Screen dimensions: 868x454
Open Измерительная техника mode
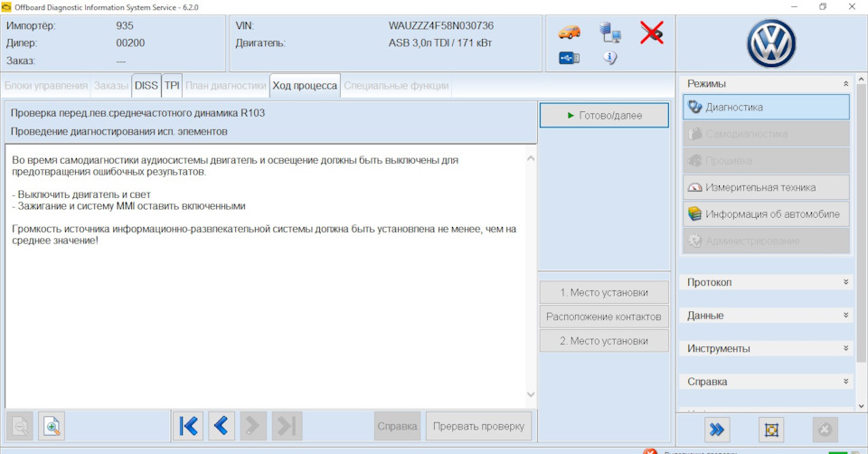[766, 187]
